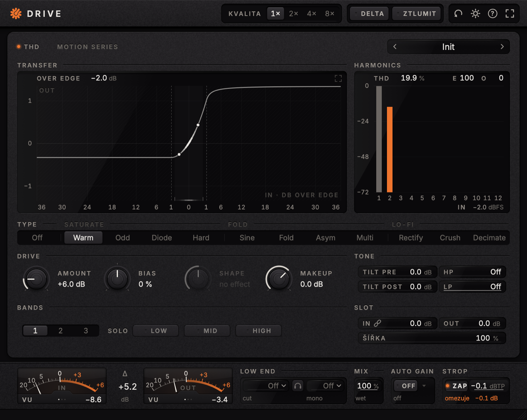Select the Hard saturation type
Viewport: 527px width, 420px height.
click(201, 238)
